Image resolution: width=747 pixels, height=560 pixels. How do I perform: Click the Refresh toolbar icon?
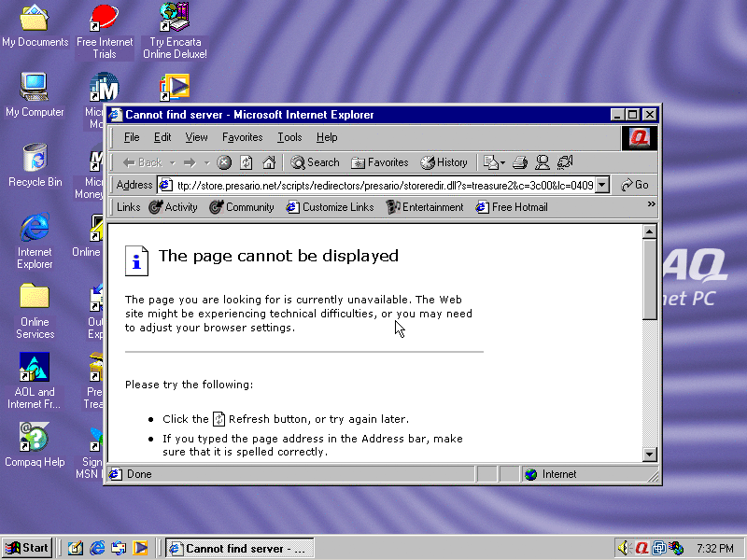(247, 162)
